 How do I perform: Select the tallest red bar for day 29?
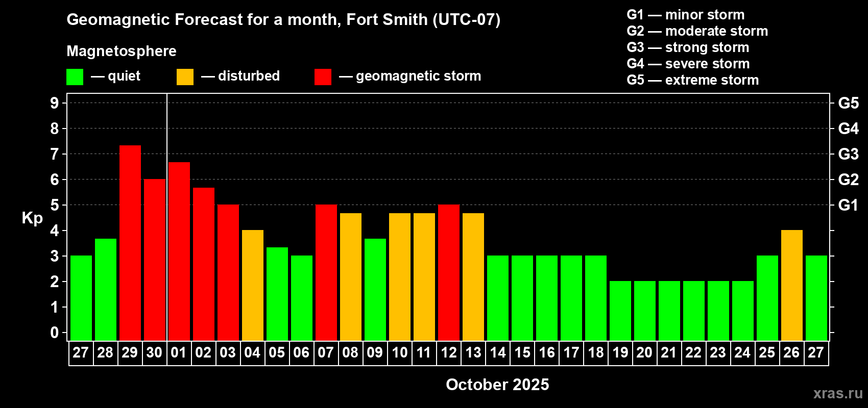point(130,243)
